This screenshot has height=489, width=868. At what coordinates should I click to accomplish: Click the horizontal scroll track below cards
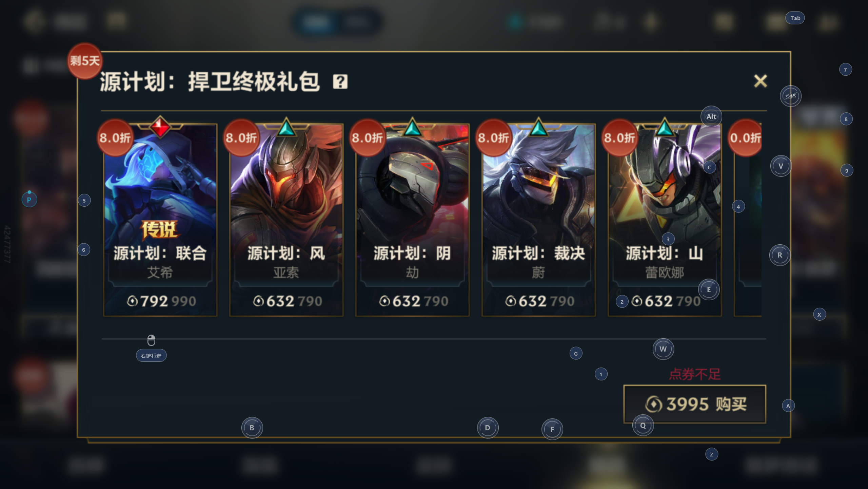click(x=434, y=339)
